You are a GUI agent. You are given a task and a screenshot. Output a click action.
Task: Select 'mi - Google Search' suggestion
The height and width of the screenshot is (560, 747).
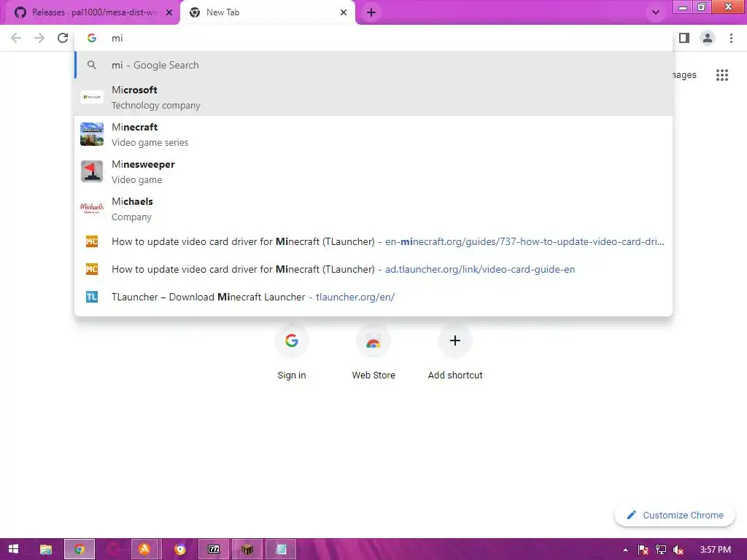[374, 65]
